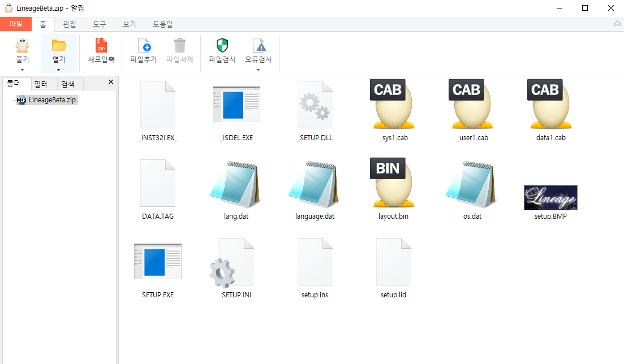
Task: Click the layout.bin file name
Action: (394, 216)
